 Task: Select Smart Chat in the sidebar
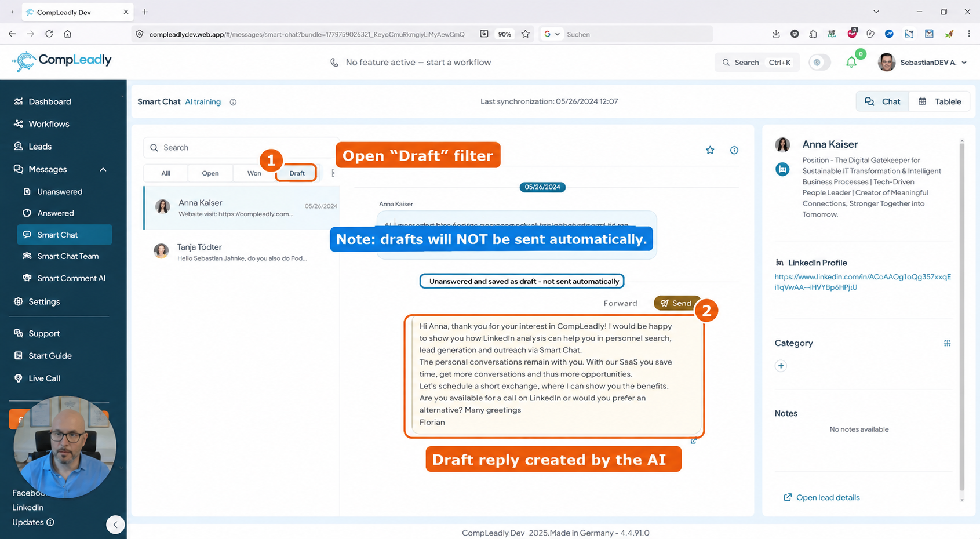tap(64, 235)
